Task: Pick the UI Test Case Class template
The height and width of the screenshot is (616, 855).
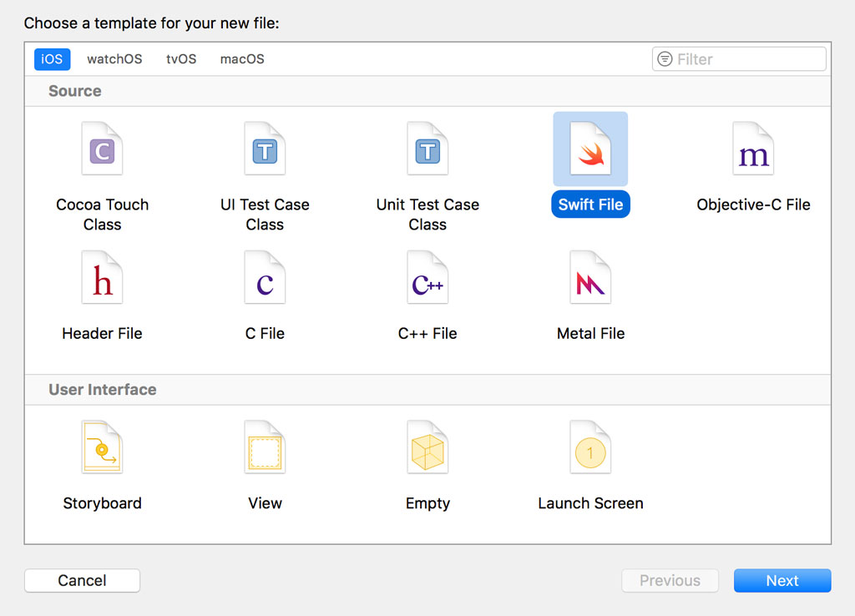Action: [265, 149]
